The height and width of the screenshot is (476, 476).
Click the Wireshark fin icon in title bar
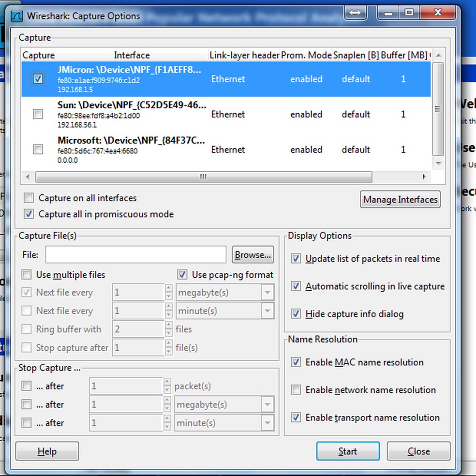(x=16, y=16)
